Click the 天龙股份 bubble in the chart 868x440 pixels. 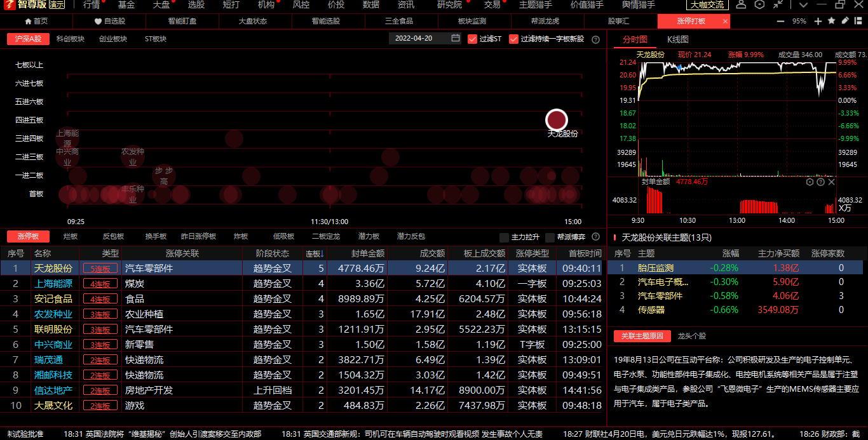(556, 120)
